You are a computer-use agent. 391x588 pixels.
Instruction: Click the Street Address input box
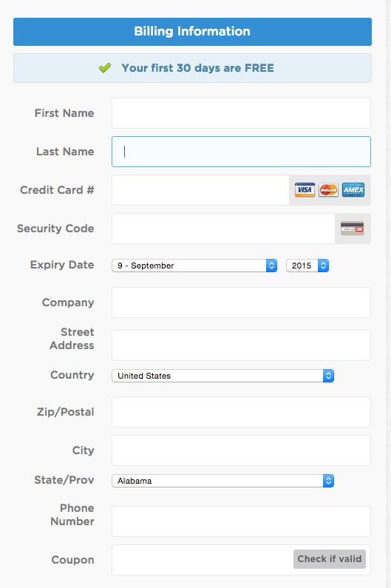[x=241, y=345]
